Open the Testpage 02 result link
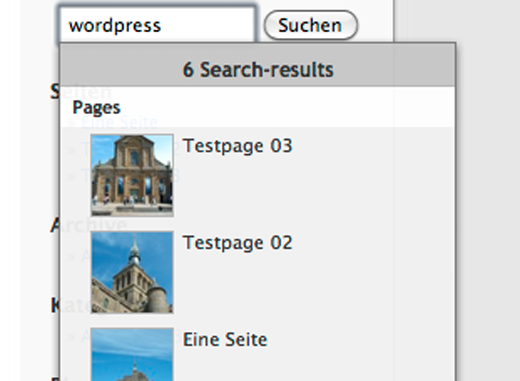This screenshot has height=381, width=520. pyautogui.click(x=237, y=242)
